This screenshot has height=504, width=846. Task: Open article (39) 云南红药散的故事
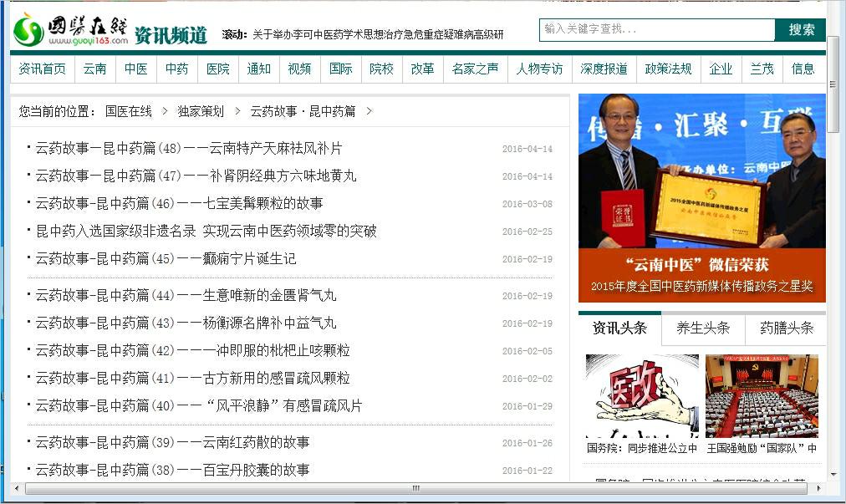point(173,442)
